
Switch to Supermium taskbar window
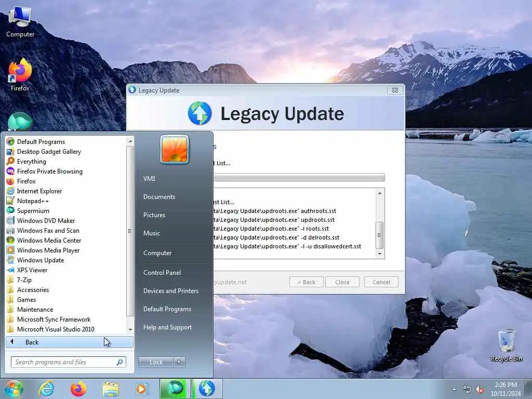(175, 389)
